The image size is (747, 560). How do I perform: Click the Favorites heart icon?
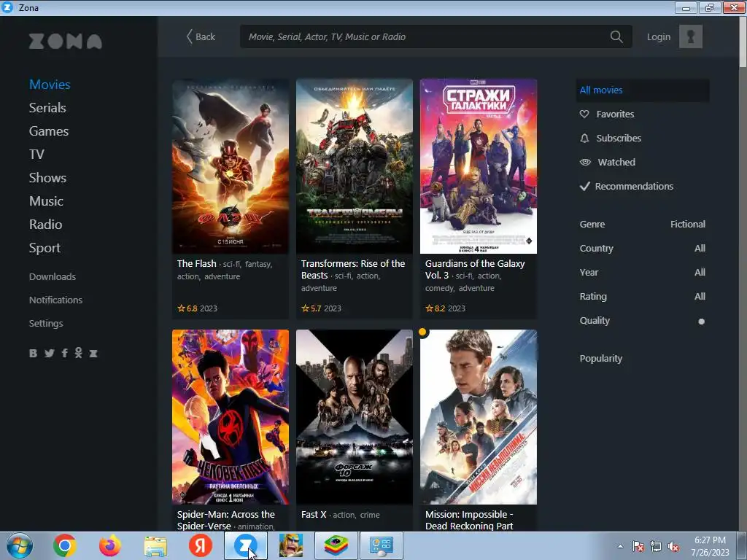(x=584, y=114)
